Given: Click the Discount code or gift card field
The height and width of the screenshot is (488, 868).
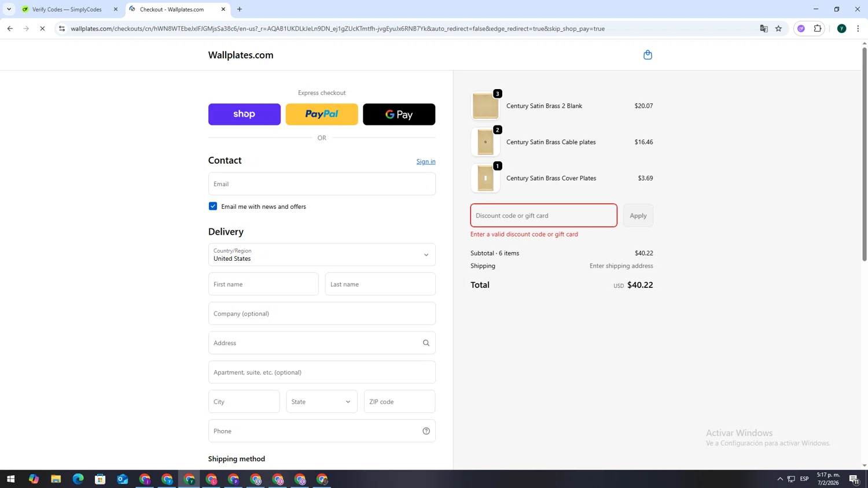Looking at the screenshot, I should [x=544, y=216].
